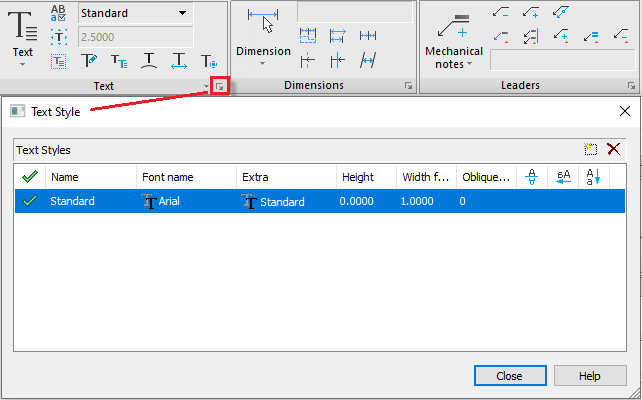The image size is (642, 400).
Task: Sort by the Name column header
Action: 91,177
